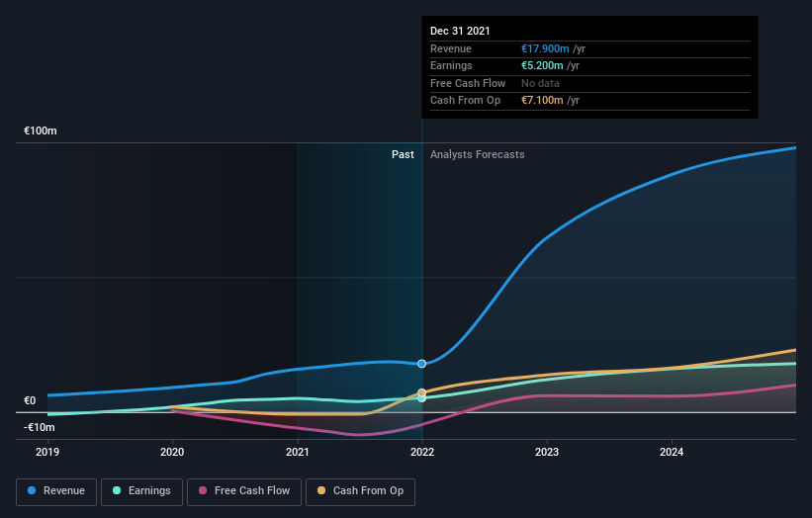Click the Dec 31 2021 tooltip date
Screen dimensions: 812x518
460,31
